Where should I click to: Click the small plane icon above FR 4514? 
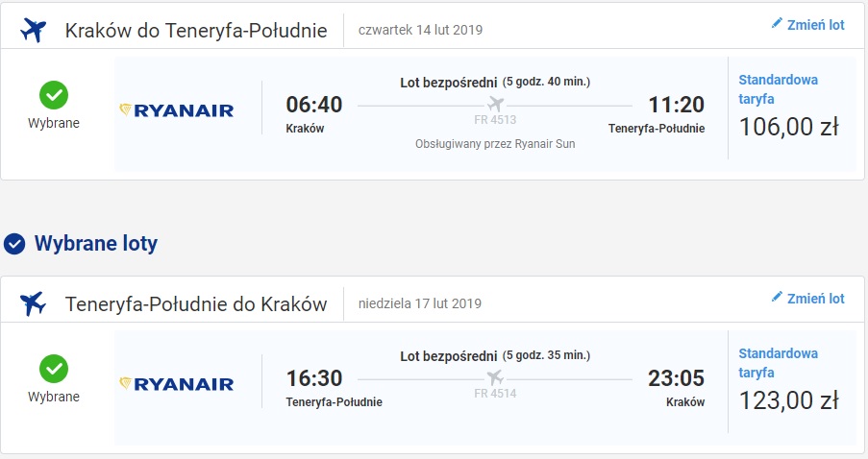point(495,377)
